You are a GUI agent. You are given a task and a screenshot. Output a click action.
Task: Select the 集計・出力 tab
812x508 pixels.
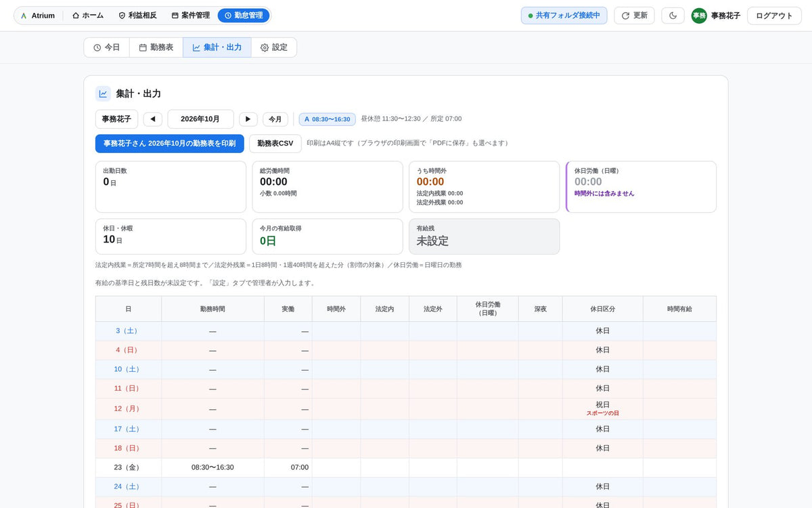click(217, 47)
